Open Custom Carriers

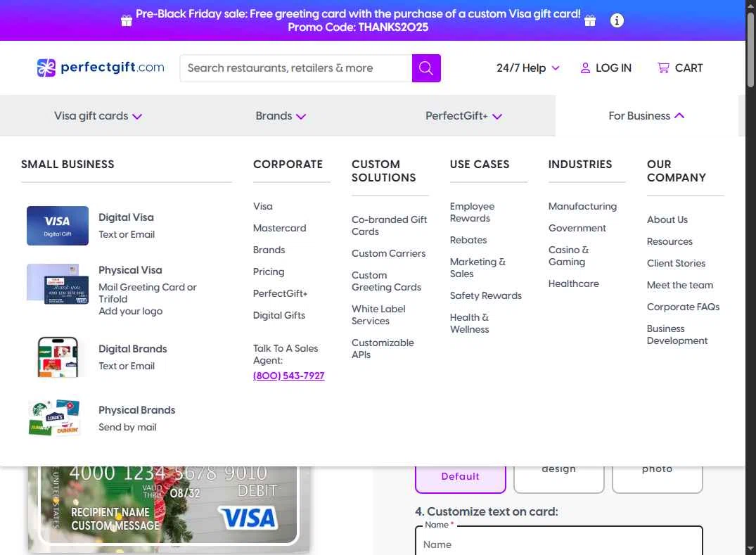(389, 254)
